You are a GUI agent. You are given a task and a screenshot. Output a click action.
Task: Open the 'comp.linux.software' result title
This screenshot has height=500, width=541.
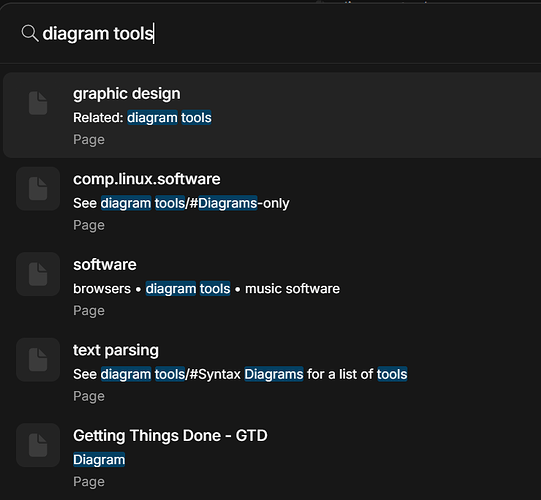147,179
